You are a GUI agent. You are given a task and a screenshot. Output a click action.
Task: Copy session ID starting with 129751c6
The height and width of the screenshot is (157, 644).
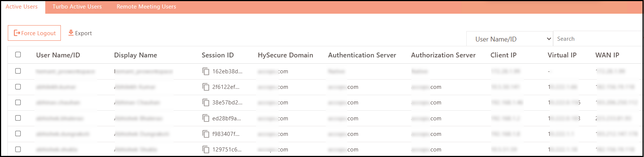coord(206,149)
